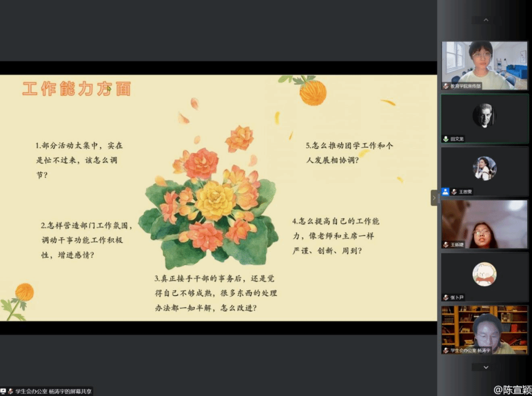
Task: Select 王丽婕 video thumbnail
Action: click(x=484, y=224)
